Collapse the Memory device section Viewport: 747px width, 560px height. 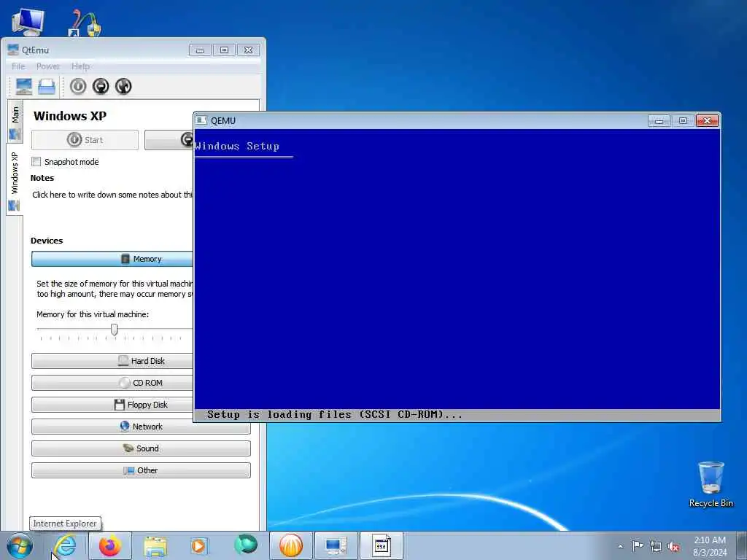[x=112, y=259]
